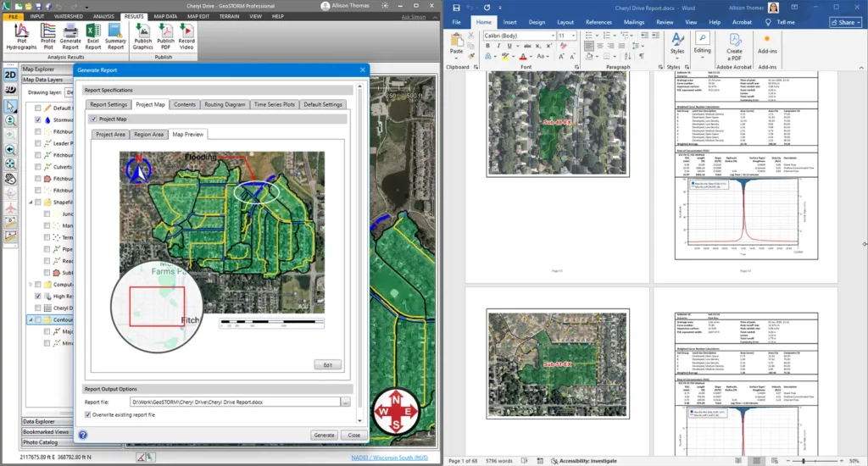This screenshot has height=466, width=868.
Task: Open the Insert tab in Word
Action: 509,22
